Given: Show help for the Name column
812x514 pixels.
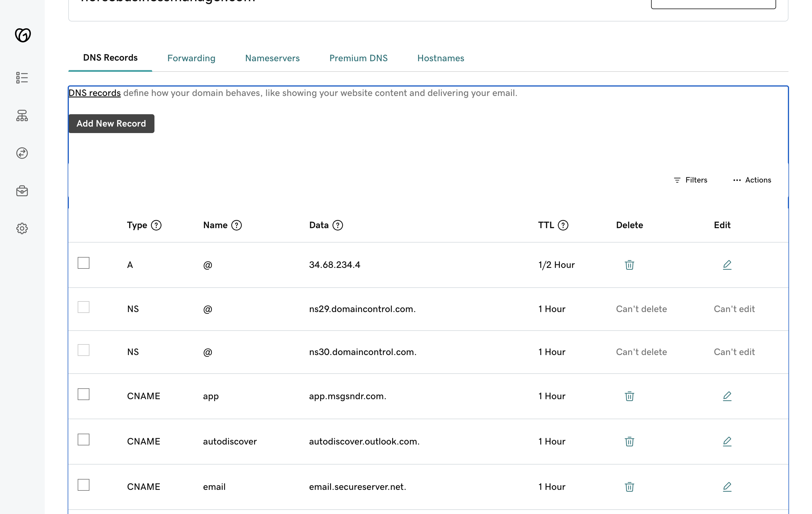Looking at the screenshot, I should pos(236,225).
